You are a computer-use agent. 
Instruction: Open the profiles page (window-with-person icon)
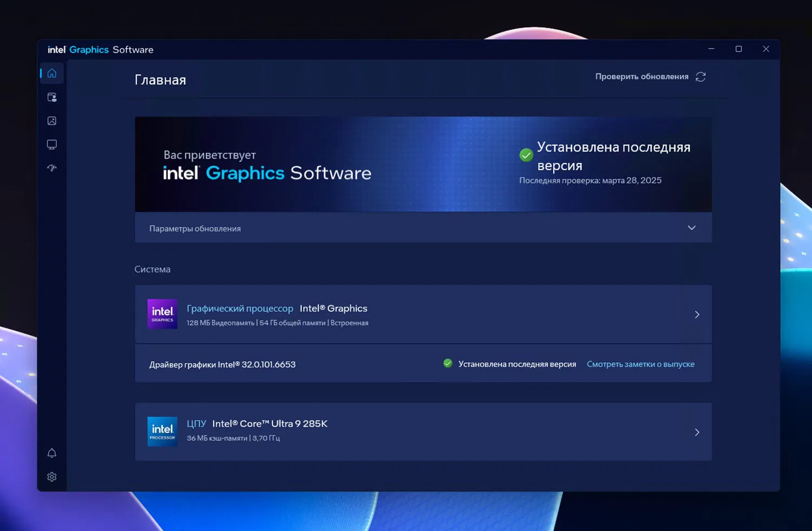click(52, 97)
